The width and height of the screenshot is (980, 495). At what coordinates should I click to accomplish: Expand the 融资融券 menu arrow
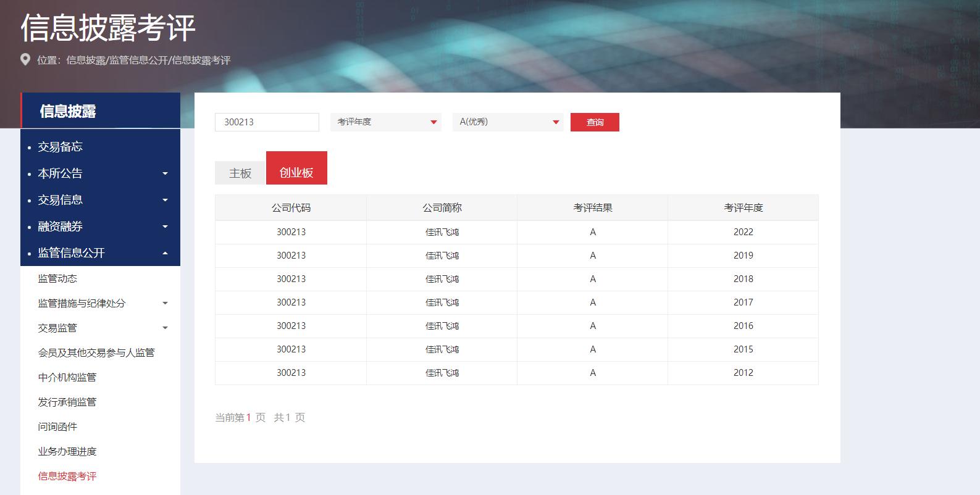(165, 227)
